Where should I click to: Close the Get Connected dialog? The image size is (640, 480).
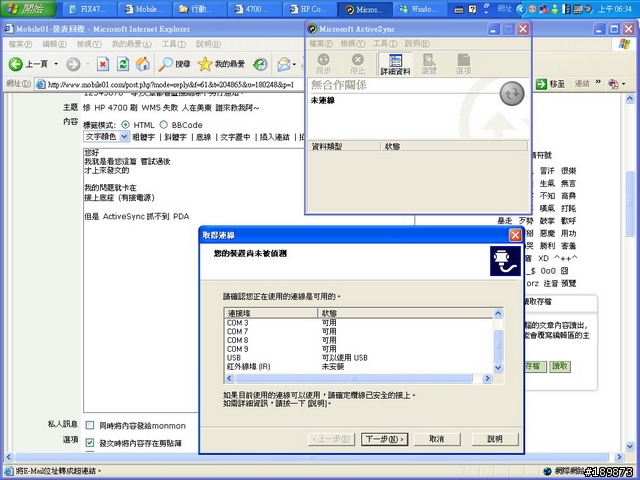[515, 235]
